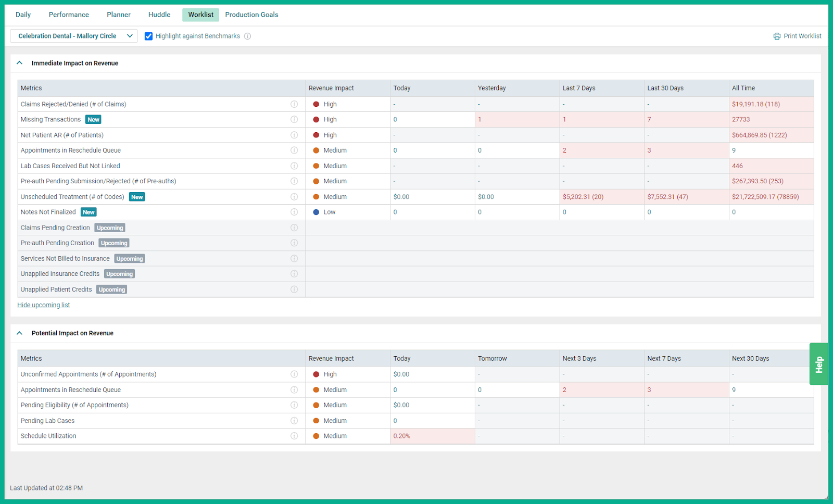
Task: Click info icon beside Missing Transactions
Action: [x=294, y=119]
